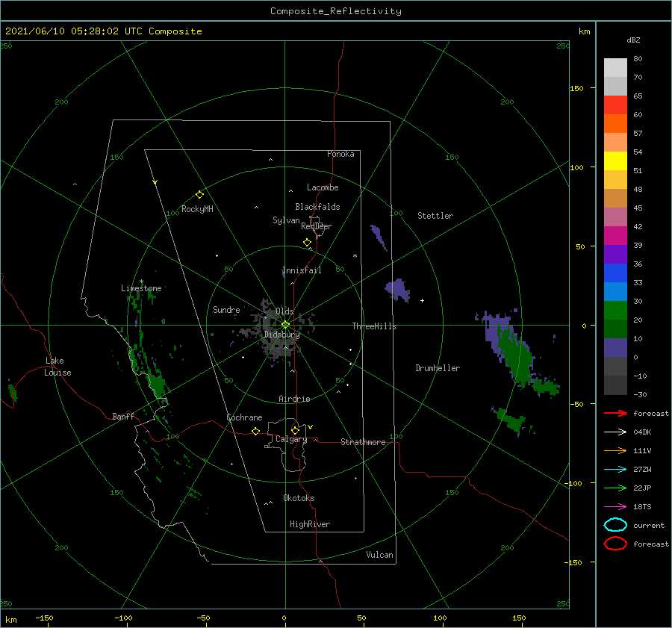Click the purple echo blob west of plus marker
Image resolution: width=672 pixels, height=628 pixels.
click(398, 290)
